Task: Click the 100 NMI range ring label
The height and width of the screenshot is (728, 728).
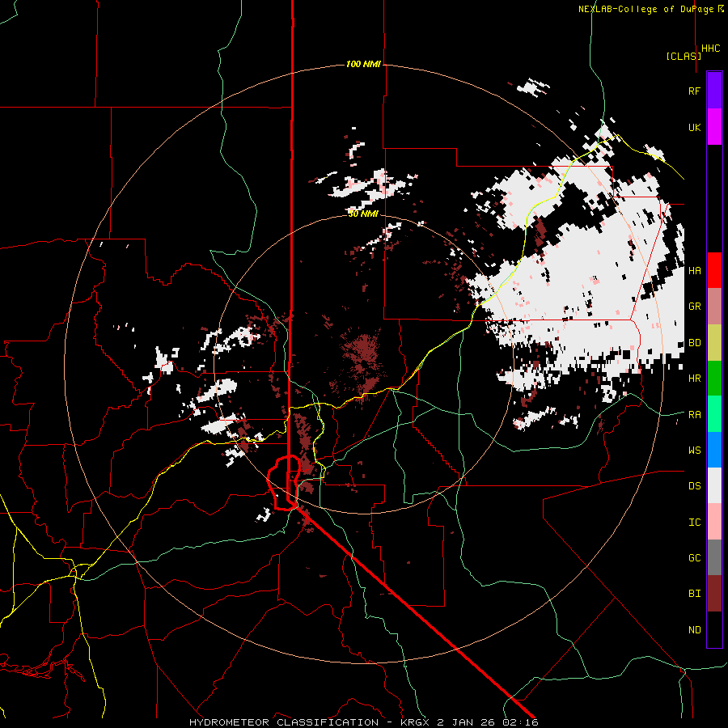Action: (363, 64)
